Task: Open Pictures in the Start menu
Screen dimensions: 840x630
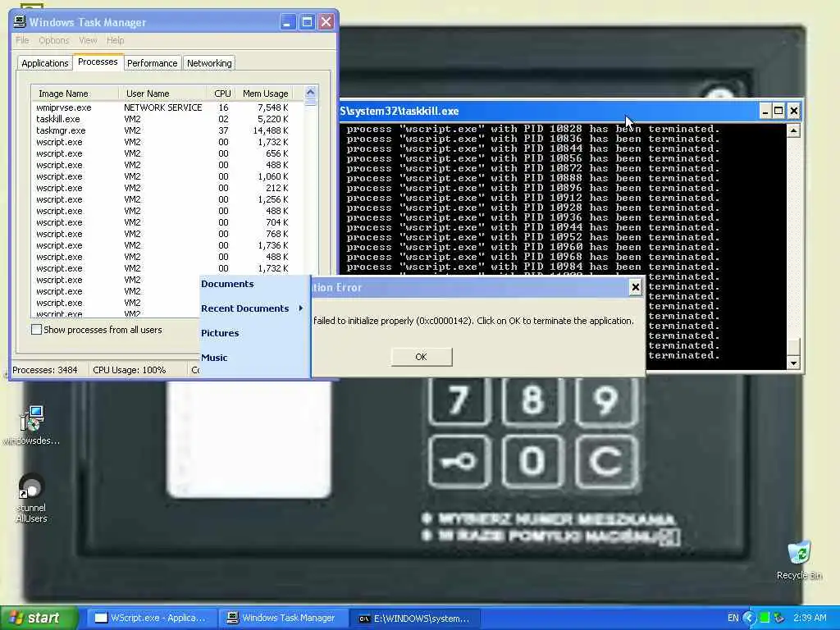Action: [220, 333]
